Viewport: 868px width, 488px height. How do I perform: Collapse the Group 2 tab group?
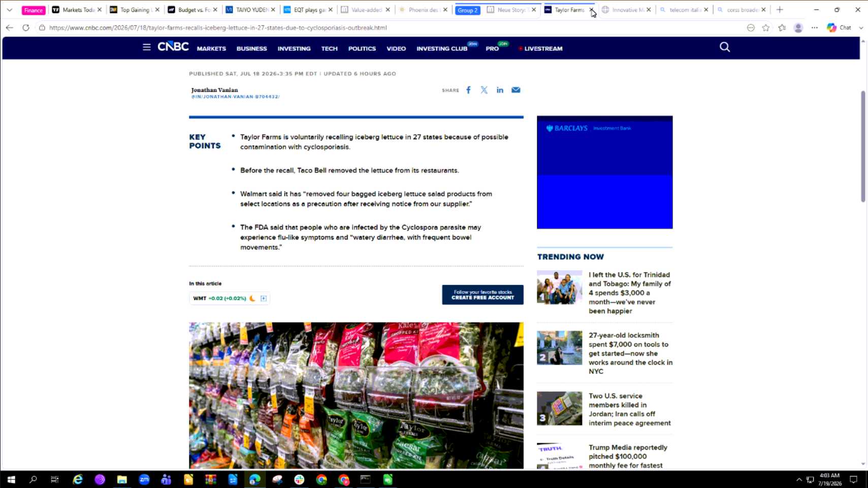[468, 10]
